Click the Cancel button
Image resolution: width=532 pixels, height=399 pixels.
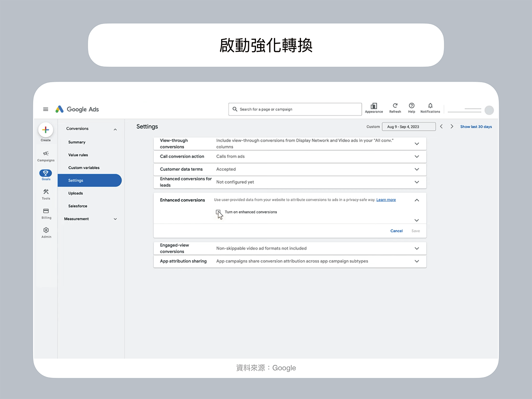click(397, 231)
